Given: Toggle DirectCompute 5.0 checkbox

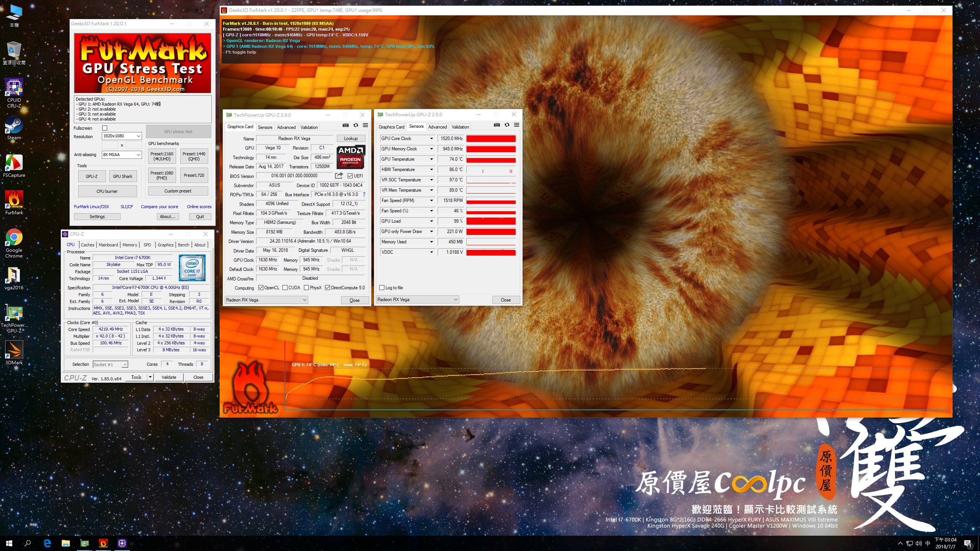Looking at the screenshot, I should coord(327,288).
